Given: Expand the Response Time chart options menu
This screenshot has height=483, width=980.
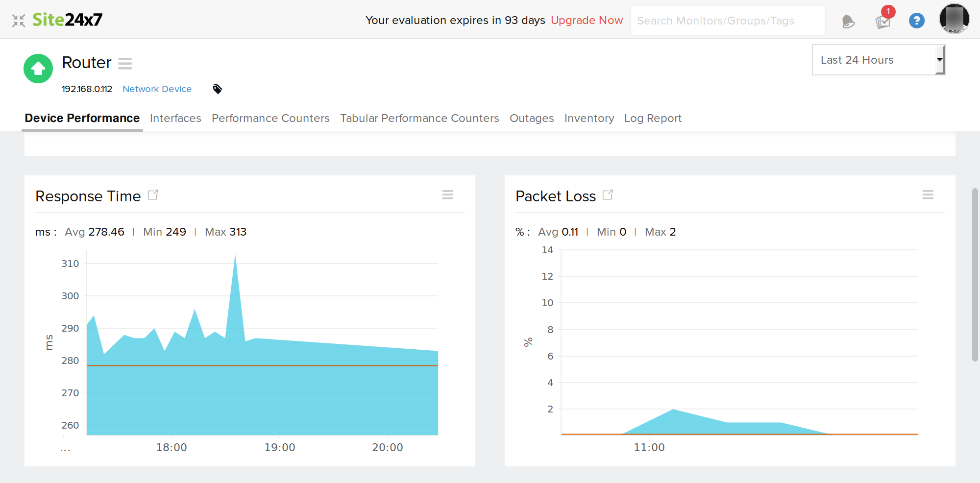Looking at the screenshot, I should (x=447, y=195).
